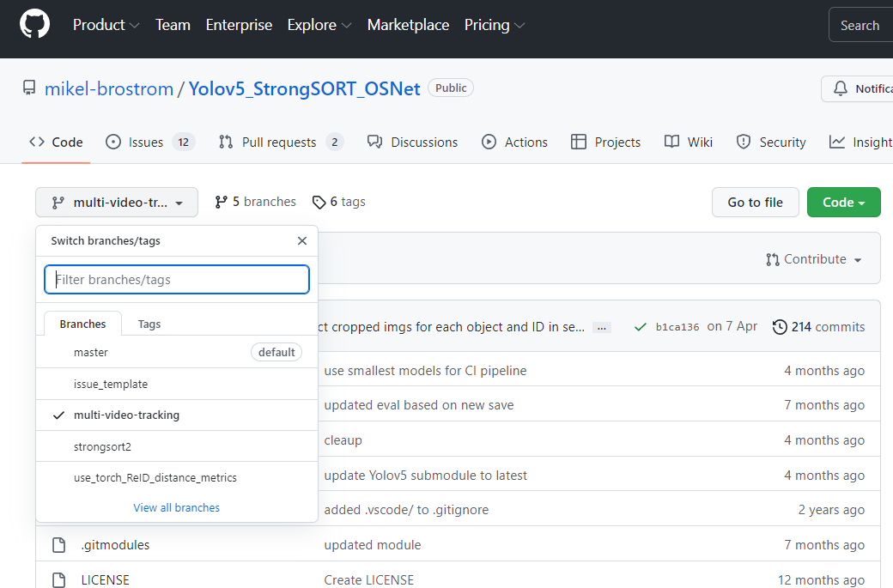Close the Switch branches/tags popup
The width and height of the screenshot is (893, 588).
click(302, 240)
